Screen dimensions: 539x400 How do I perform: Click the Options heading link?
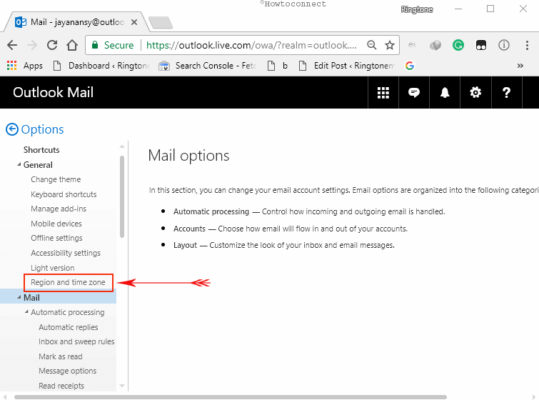[42, 130]
